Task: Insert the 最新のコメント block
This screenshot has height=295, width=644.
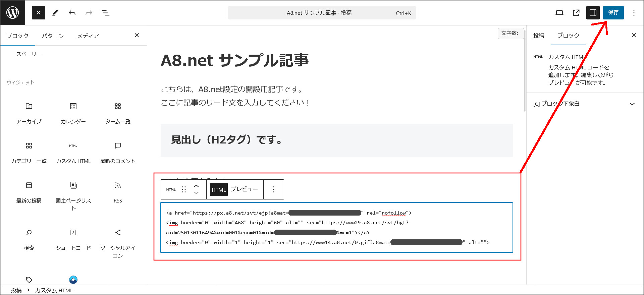Action: point(118,153)
